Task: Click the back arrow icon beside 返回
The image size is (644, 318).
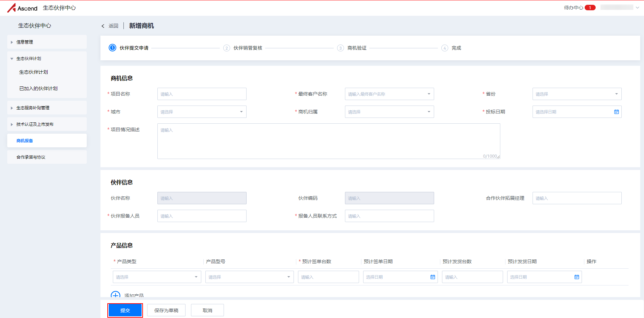Action: coord(103,26)
